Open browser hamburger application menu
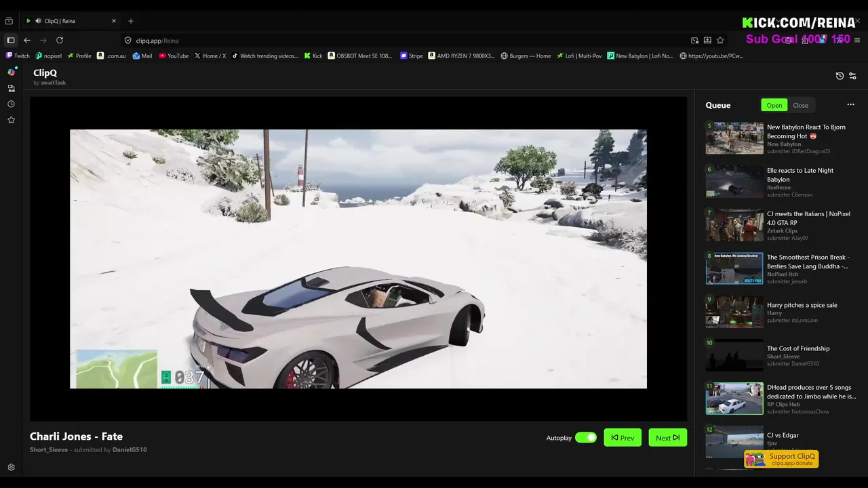The image size is (868, 488). click(858, 40)
